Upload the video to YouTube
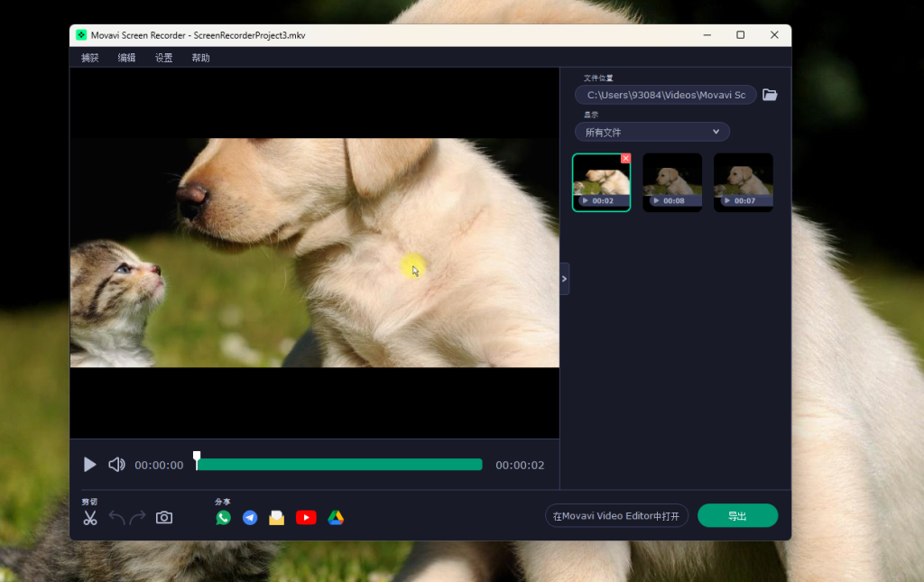 [x=306, y=517]
